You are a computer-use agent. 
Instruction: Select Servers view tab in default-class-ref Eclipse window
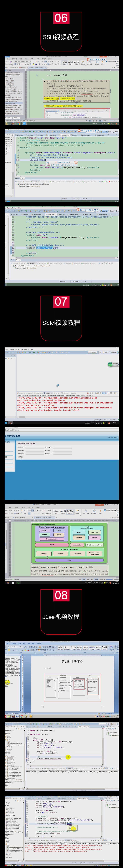31,263
